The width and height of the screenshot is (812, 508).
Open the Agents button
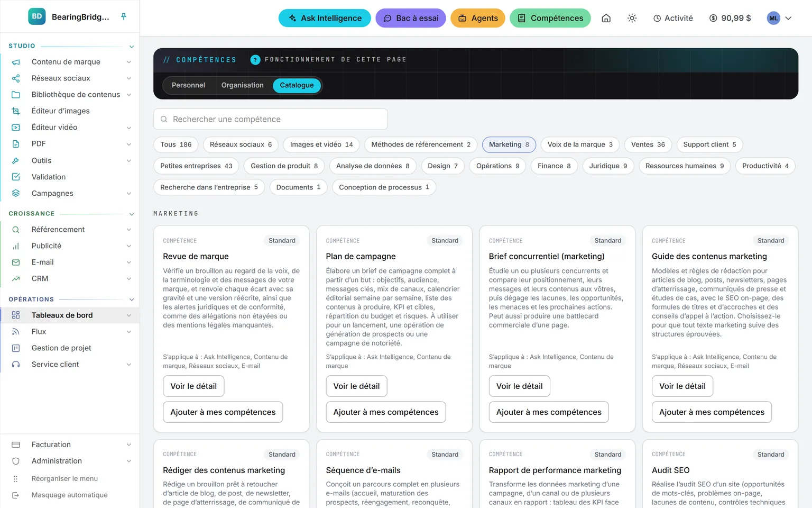[478, 18]
